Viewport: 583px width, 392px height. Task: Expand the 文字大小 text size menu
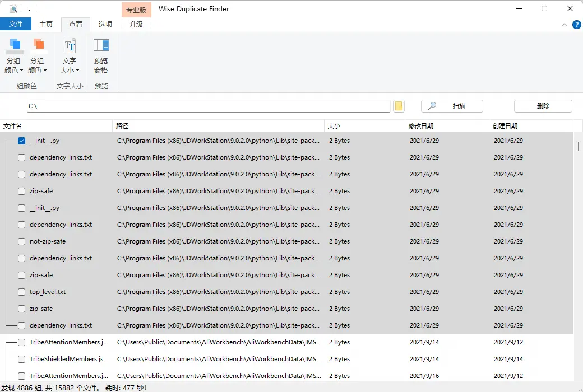(70, 56)
